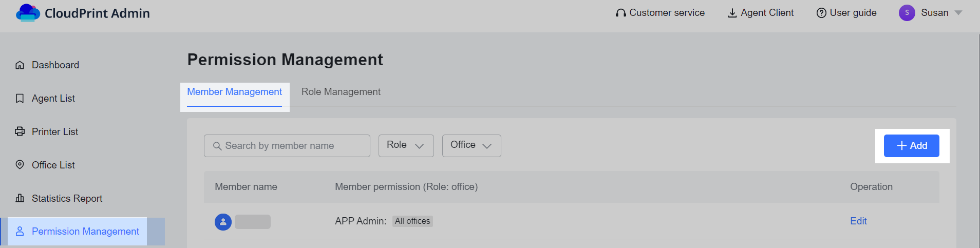
Task: Click the Agent List bookmark icon
Action: 20,99
